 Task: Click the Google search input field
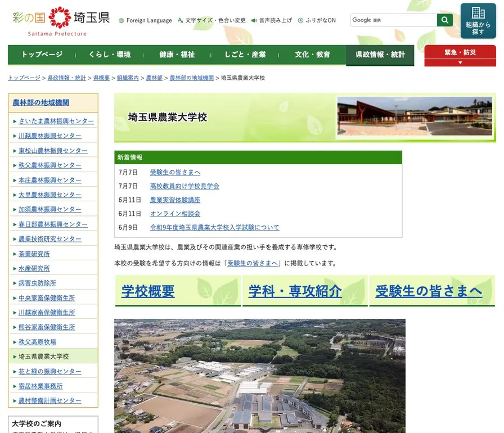394,20
